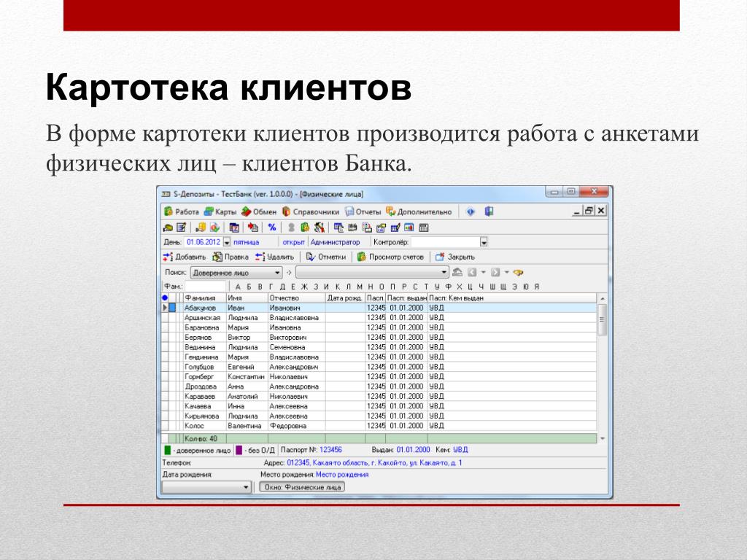
Task: Click the Закрыть button
Action: [455, 257]
